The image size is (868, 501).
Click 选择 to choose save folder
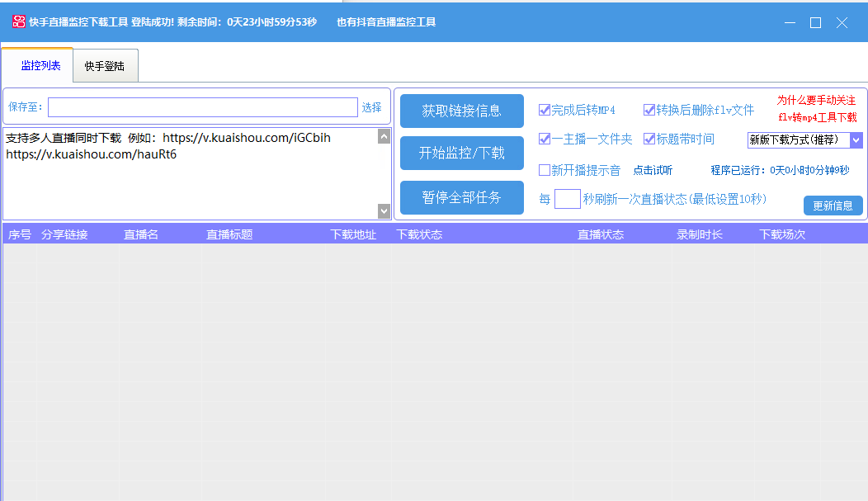tap(371, 107)
